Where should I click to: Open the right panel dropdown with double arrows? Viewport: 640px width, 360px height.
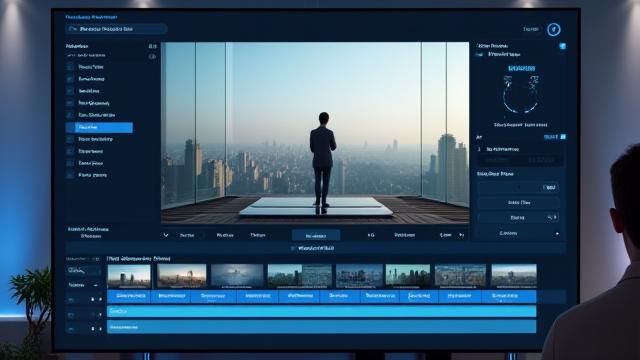pos(518,218)
